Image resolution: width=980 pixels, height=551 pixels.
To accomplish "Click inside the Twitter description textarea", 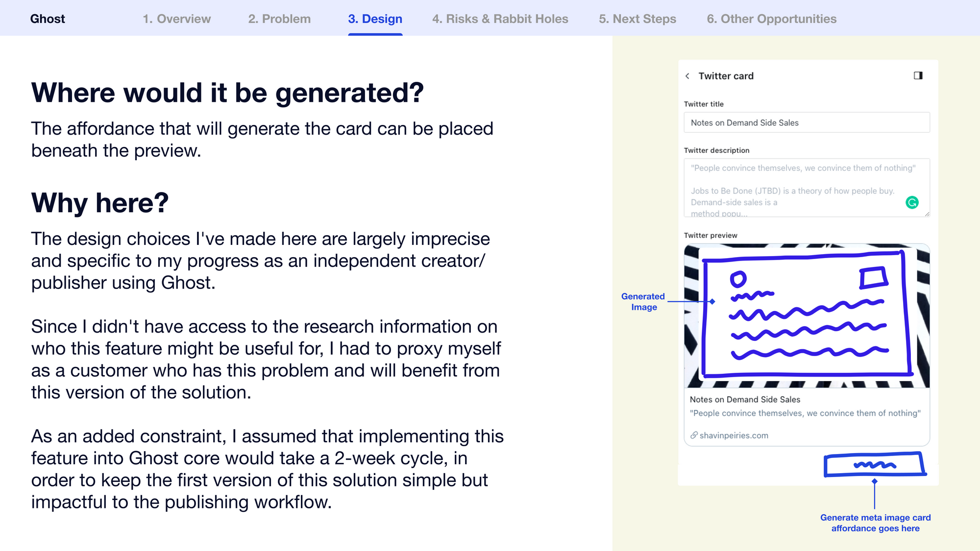I will [x=807, y=188].
